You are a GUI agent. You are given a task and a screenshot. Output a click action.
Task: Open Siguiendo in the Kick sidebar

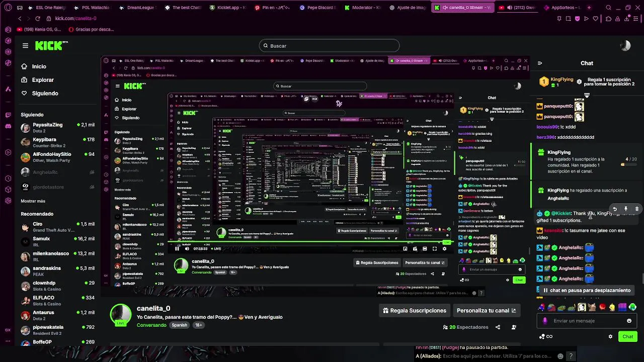(40, 93)
